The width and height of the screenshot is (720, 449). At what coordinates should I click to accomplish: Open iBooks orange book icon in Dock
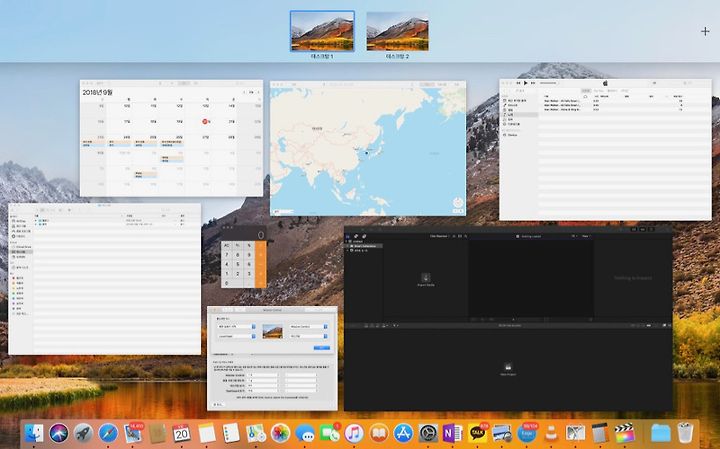click(379, 433)
